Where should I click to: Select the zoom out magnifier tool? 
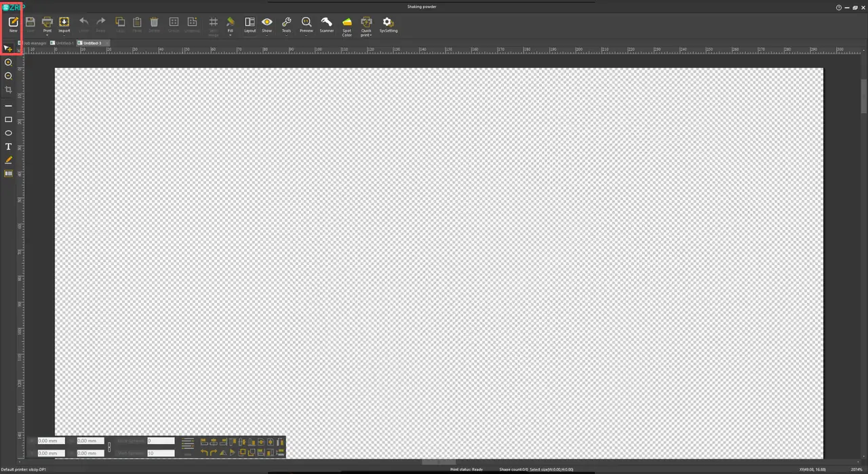8,76
